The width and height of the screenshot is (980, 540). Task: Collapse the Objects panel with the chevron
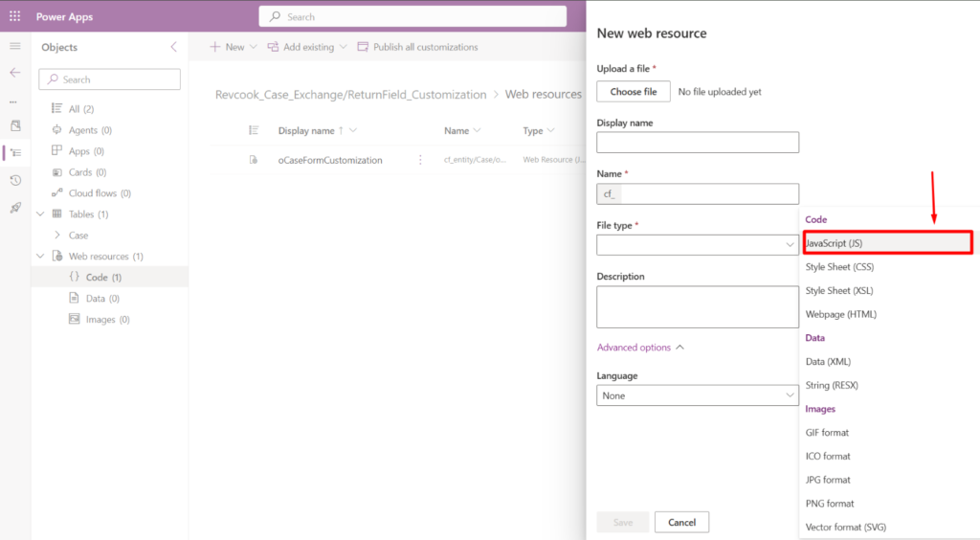click(174, 47)
